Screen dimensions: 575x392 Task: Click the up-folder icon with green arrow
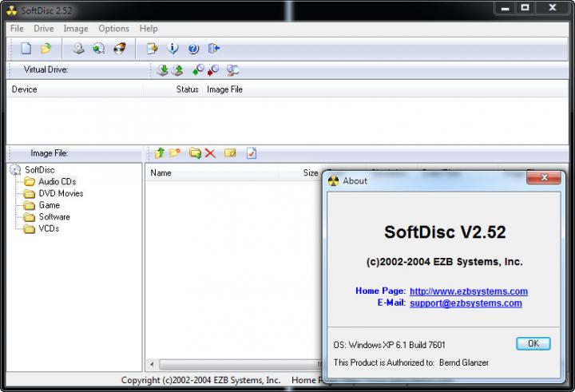[x=159, y=152]
